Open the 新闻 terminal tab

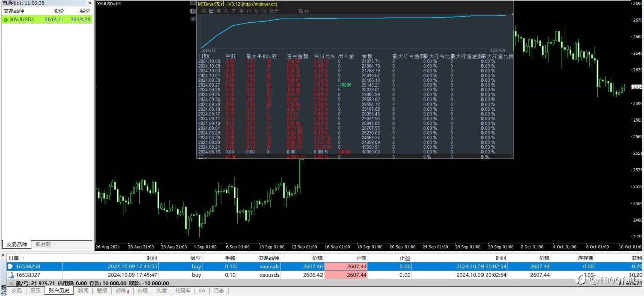tap(83, 291)
